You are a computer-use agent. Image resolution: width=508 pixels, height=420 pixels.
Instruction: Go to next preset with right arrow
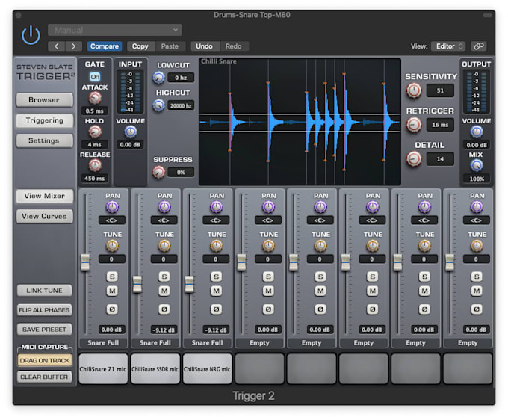tap(73, 46)
